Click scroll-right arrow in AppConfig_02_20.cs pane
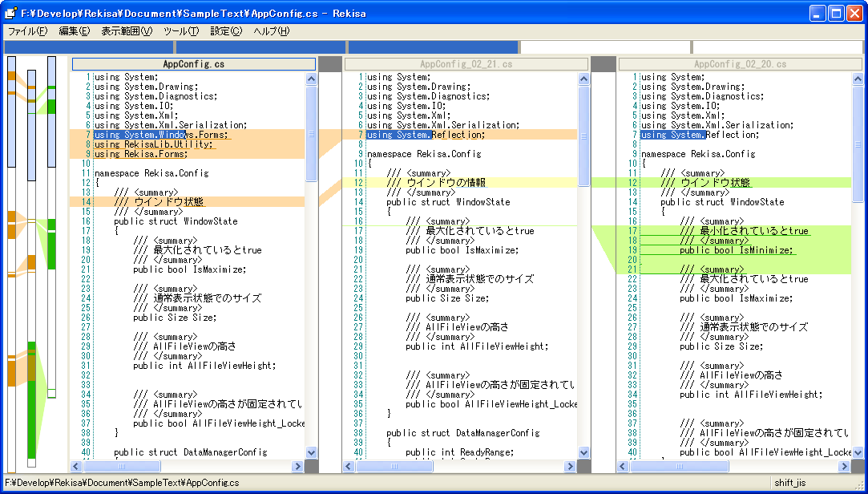Viewport: 868px width, 494px height. click(844, 466)
